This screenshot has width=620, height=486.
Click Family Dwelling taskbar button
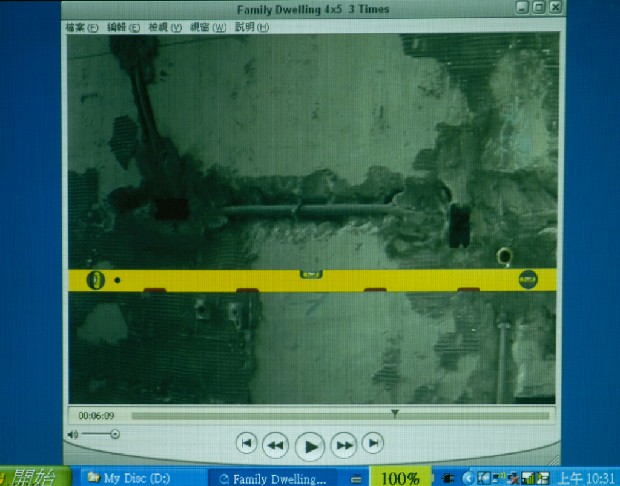(271, 478)
